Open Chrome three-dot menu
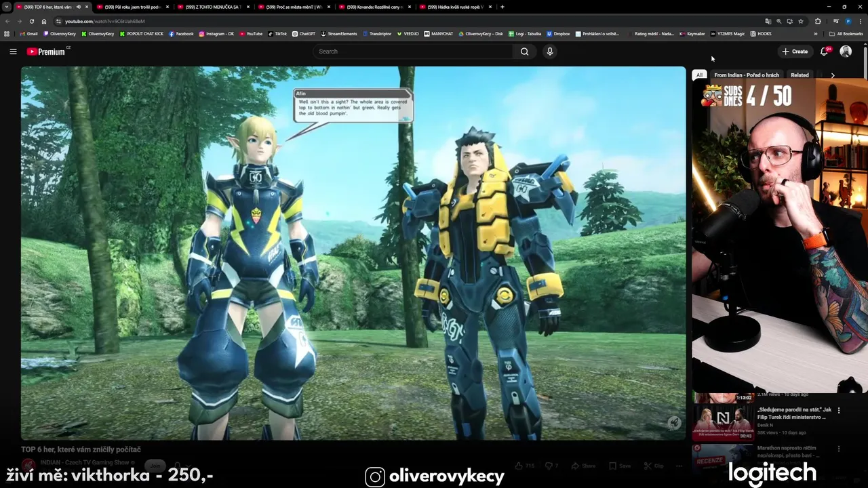The width and height of the screenshot is (868, 488). tap(860, 21)
